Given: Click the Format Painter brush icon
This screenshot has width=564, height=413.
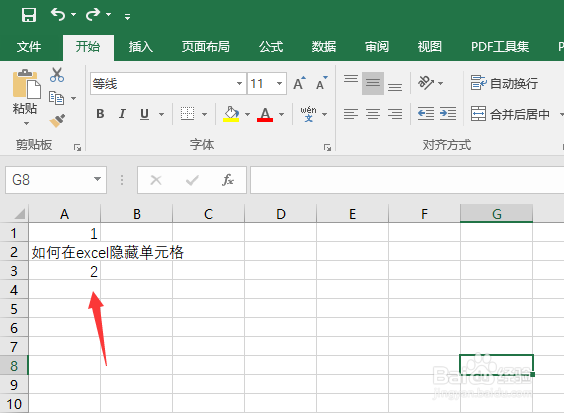Looking at the screenshot, I should [58, 121].
